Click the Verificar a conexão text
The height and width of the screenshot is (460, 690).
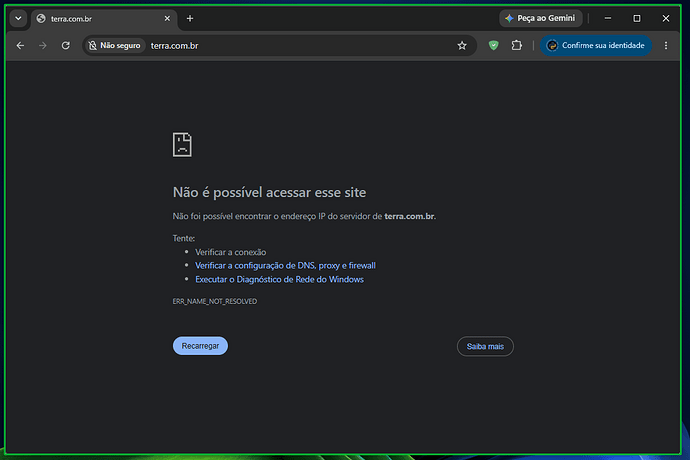[x=231, y=252]
